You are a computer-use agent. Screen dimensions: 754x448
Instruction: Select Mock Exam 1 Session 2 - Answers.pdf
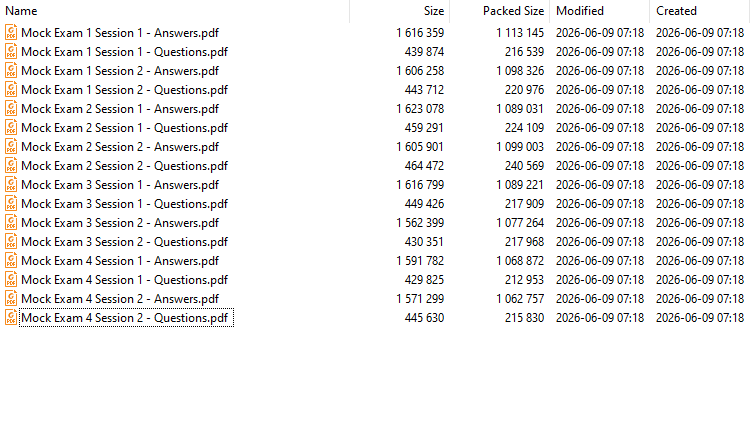120,71
